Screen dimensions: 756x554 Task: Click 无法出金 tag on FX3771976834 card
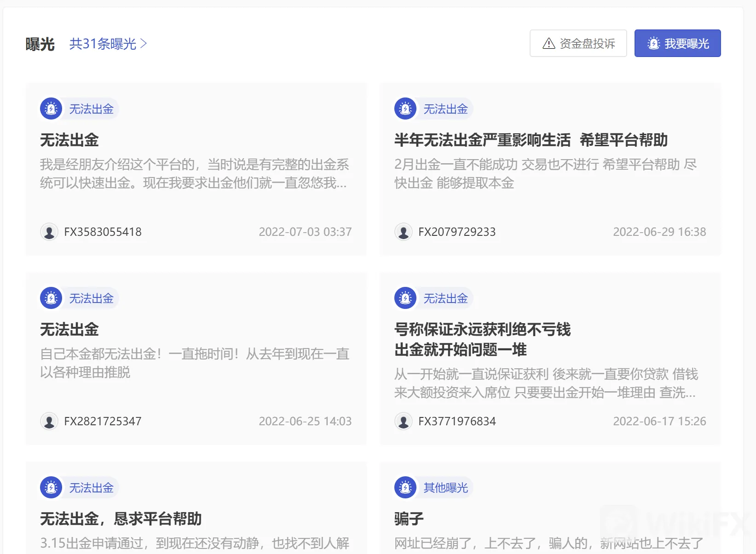coord(445,298)
